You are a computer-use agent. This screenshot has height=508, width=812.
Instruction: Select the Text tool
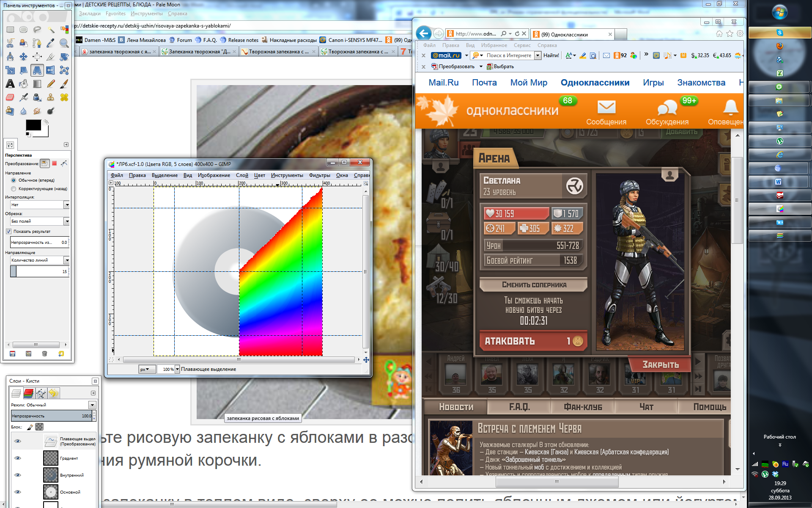(10, 84)
